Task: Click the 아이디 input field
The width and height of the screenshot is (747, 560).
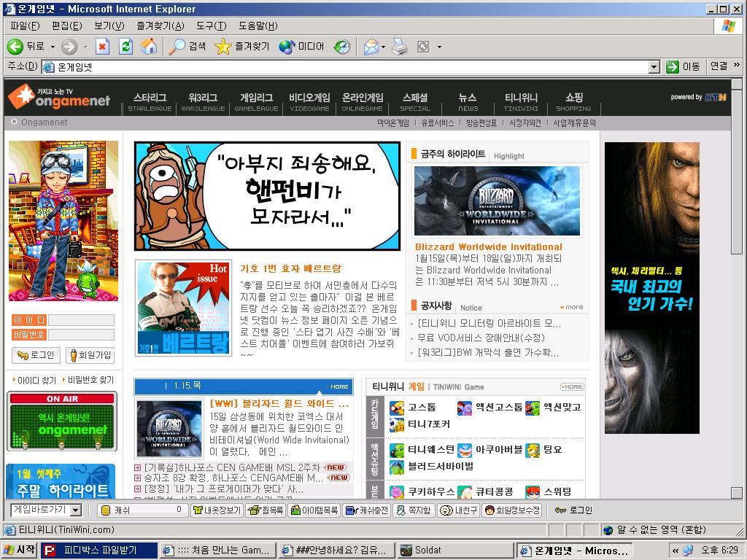Action: click(x=80, y=320)
